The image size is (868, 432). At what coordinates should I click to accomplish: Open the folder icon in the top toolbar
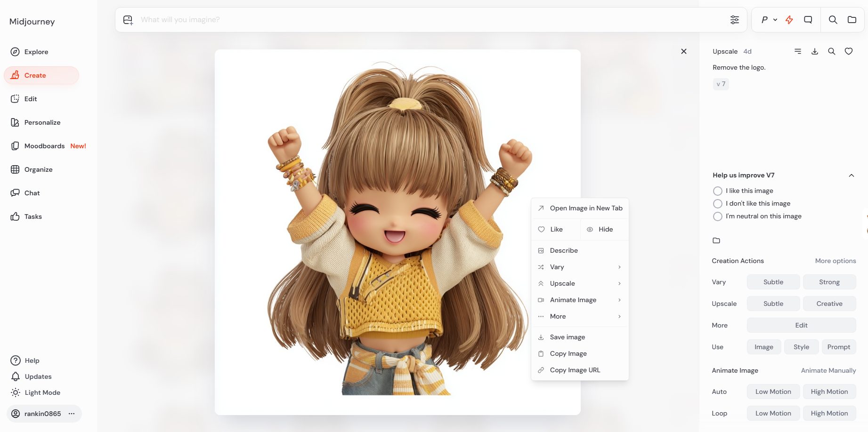pos(852,20)
